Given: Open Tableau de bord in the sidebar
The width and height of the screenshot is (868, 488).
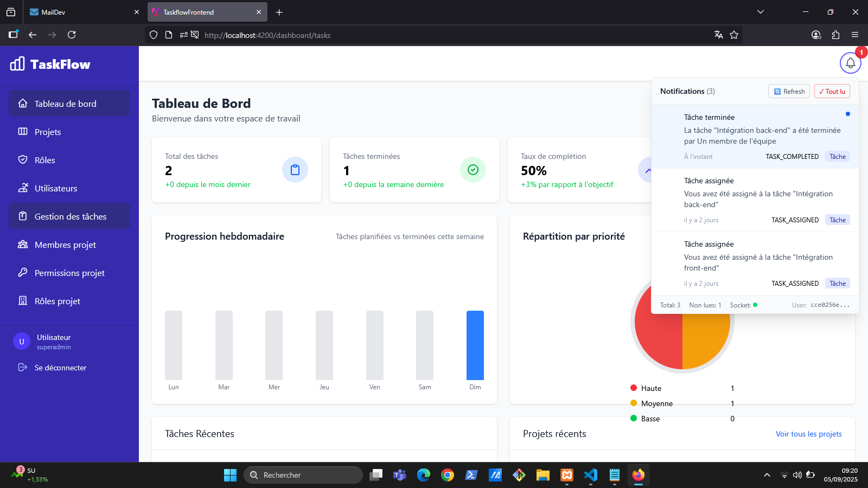Looking at the screenshot, I should (69, 103).
